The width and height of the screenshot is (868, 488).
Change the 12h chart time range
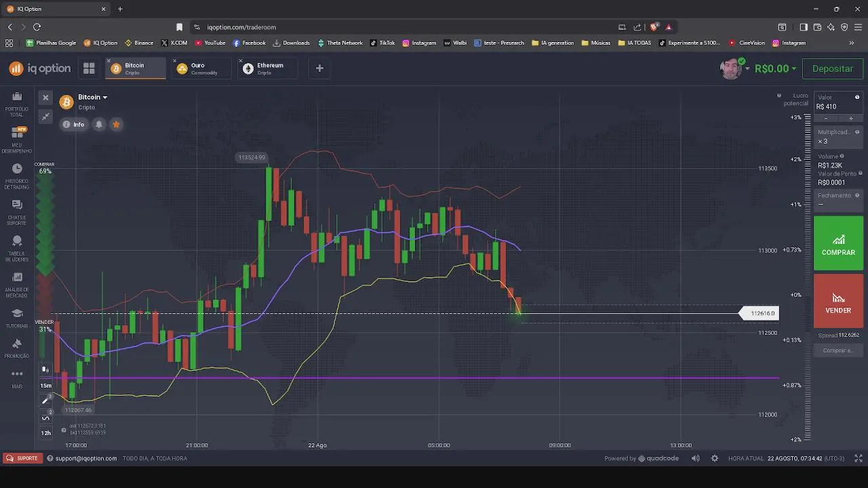tap(45, 432)
